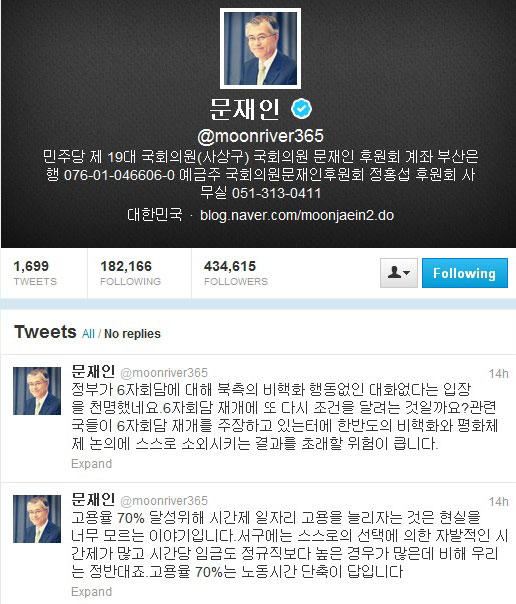Open the user actions dropdown with person icon
Screen dimensions: 516x604
tap(399, 273)
